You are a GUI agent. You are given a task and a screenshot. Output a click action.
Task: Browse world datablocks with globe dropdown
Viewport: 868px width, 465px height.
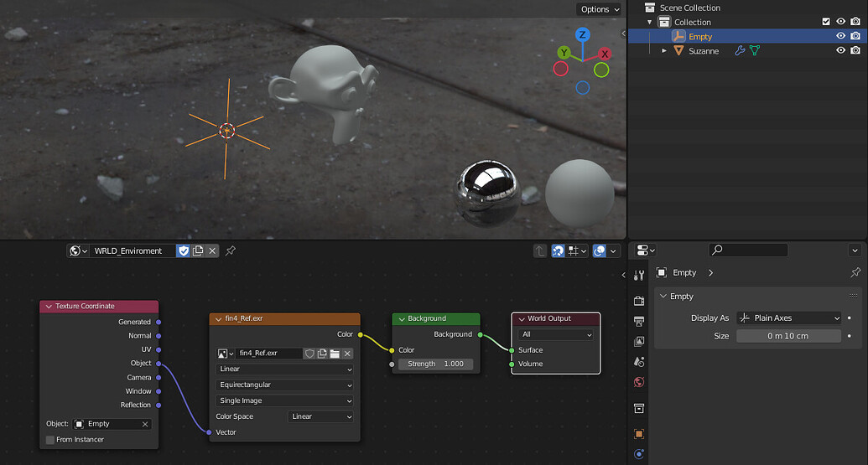(78, 251)
